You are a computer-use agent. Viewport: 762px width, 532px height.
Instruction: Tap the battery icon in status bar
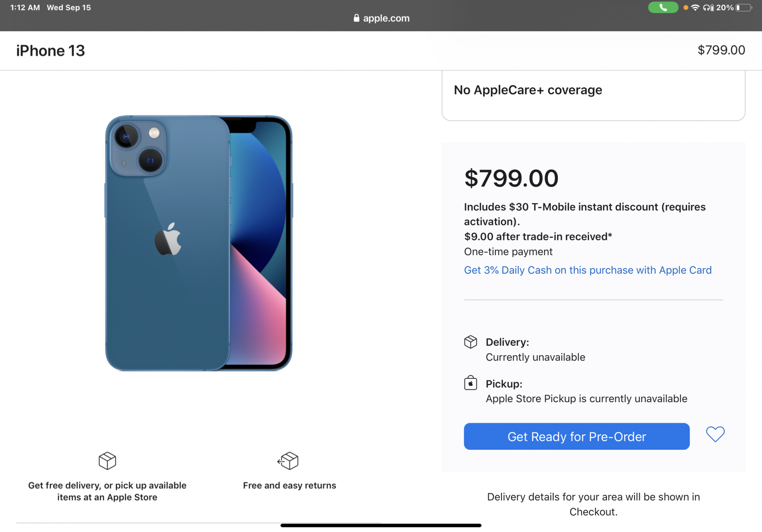coord(744,8)
